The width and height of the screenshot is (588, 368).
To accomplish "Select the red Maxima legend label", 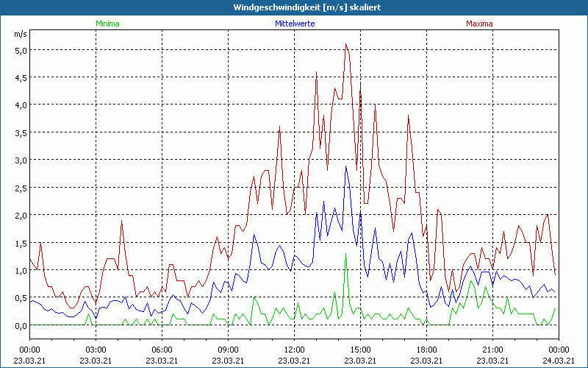I will pos(479,24).
